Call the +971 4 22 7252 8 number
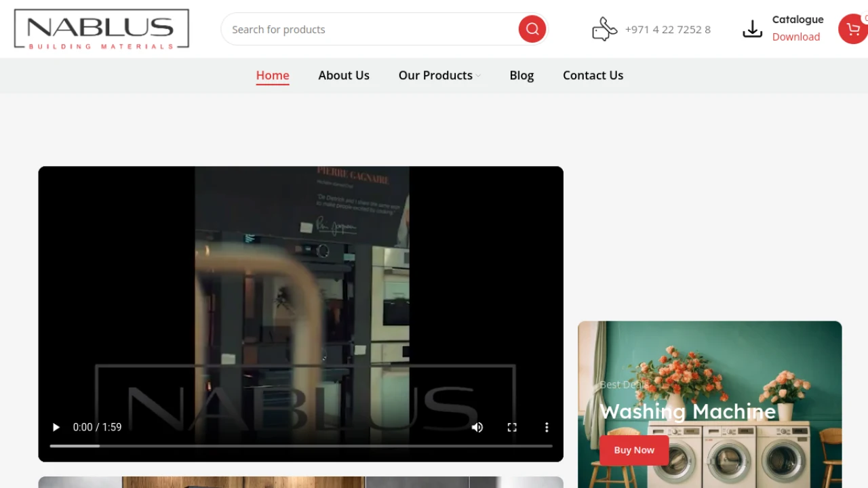 (x=668, y=29)
